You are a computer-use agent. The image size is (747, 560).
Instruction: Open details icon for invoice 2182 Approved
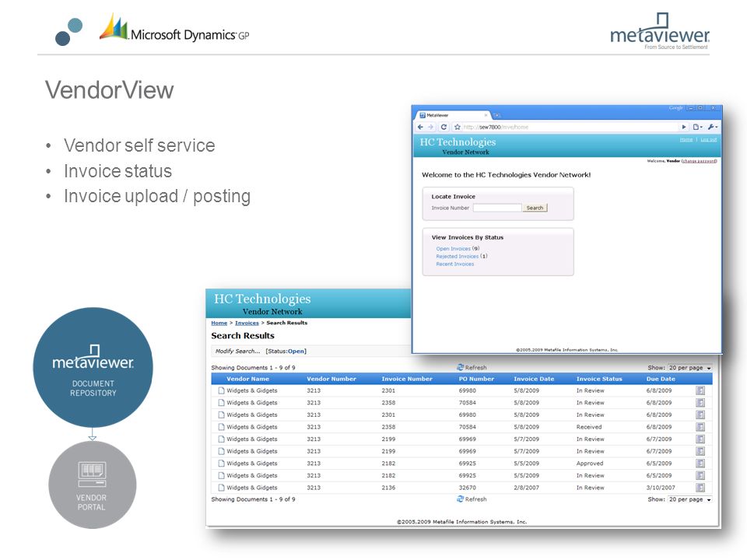[x=700, y=464]
